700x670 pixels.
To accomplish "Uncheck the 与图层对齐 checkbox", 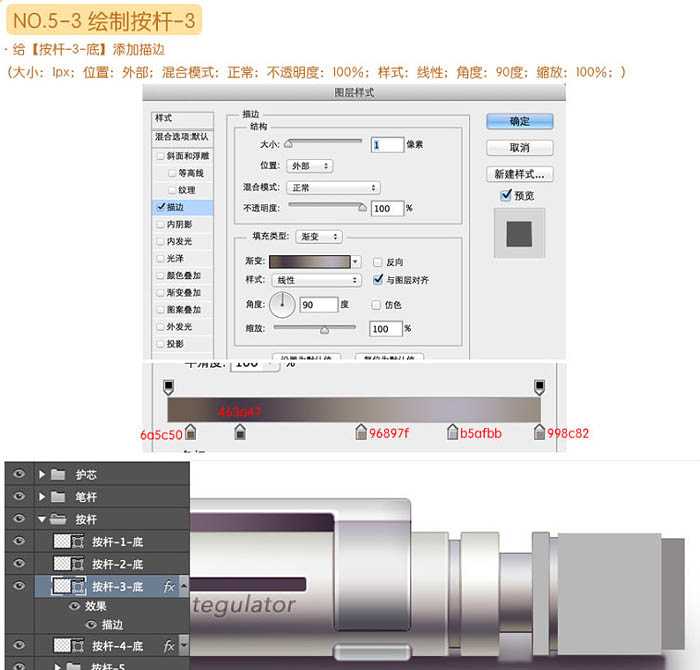I will pos(378,279).
